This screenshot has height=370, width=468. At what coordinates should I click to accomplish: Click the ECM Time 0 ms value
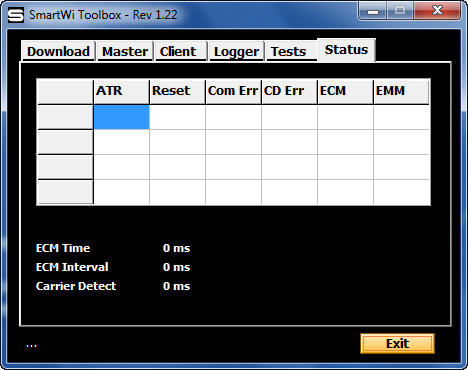tap(177, 248)
